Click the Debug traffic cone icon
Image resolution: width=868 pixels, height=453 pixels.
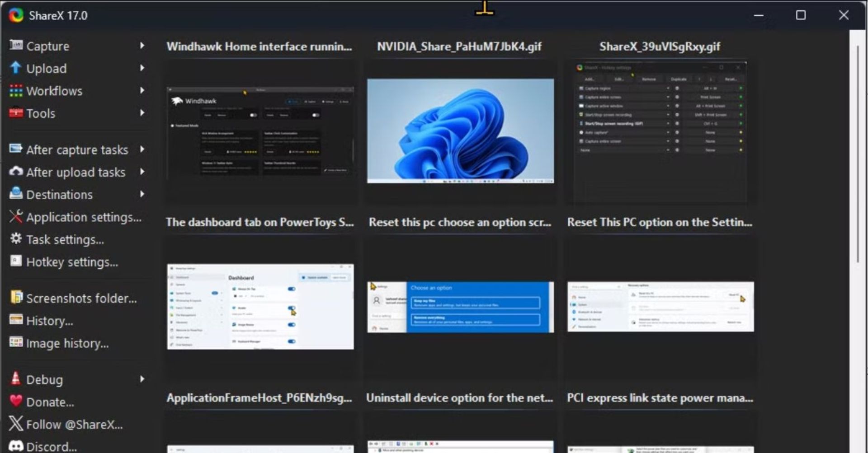pos(16,378)
